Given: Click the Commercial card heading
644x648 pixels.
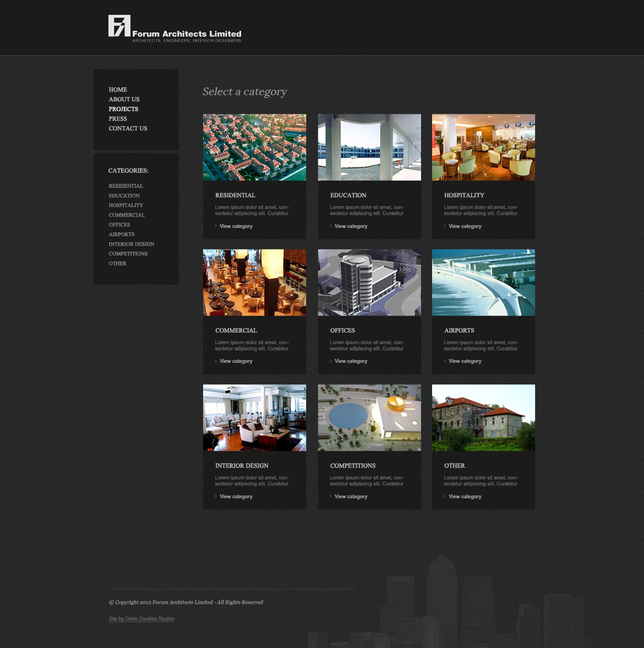Looking at the screenshot, I should point(236,331).
